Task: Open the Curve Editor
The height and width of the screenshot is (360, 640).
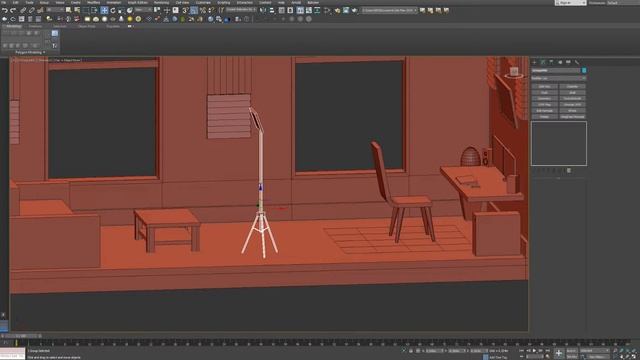Action: [309, 10]
